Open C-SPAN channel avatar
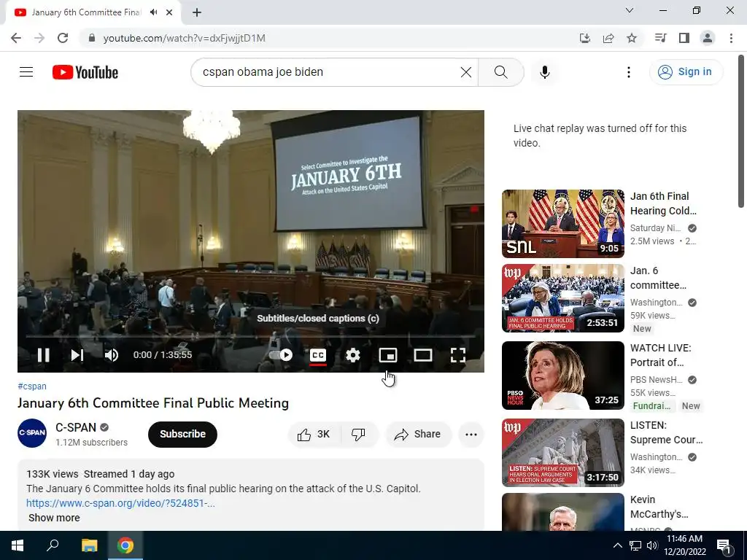 pos(32,433)
